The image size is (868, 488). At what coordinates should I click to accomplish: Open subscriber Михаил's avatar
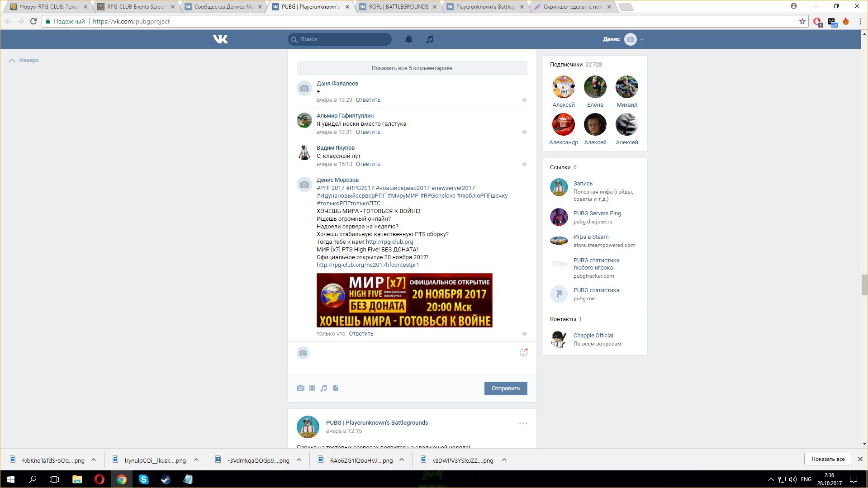coord(626,87)
